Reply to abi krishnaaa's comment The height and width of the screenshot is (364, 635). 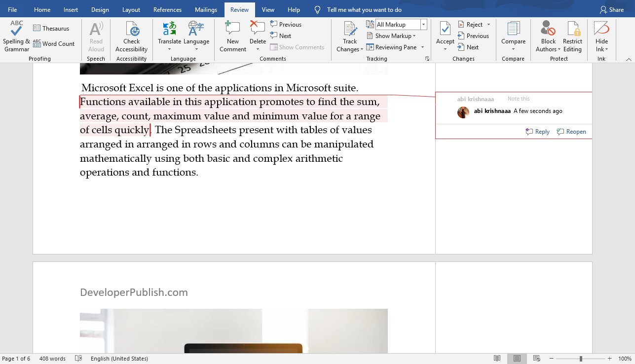click(537, 131)
